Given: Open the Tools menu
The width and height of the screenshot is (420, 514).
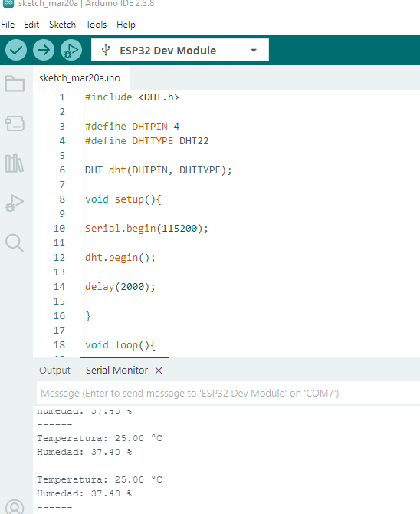Looking at the screenshot, I should 96,25.
